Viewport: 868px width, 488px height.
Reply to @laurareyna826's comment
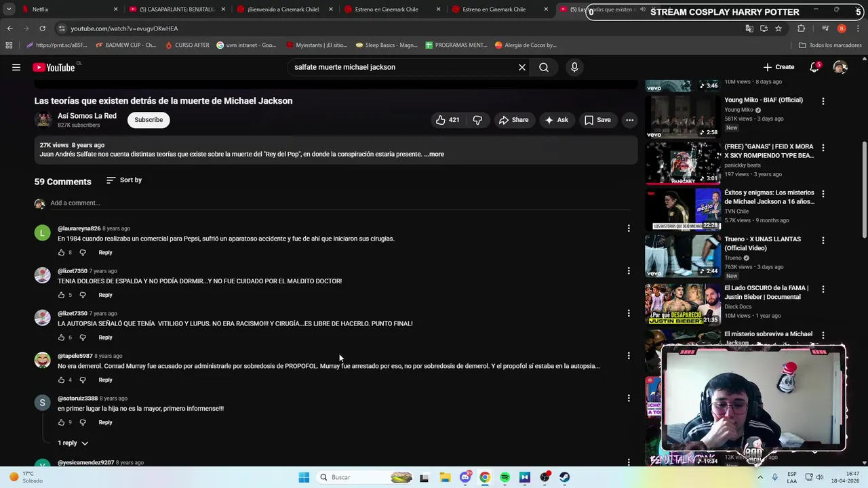[105, 253]
